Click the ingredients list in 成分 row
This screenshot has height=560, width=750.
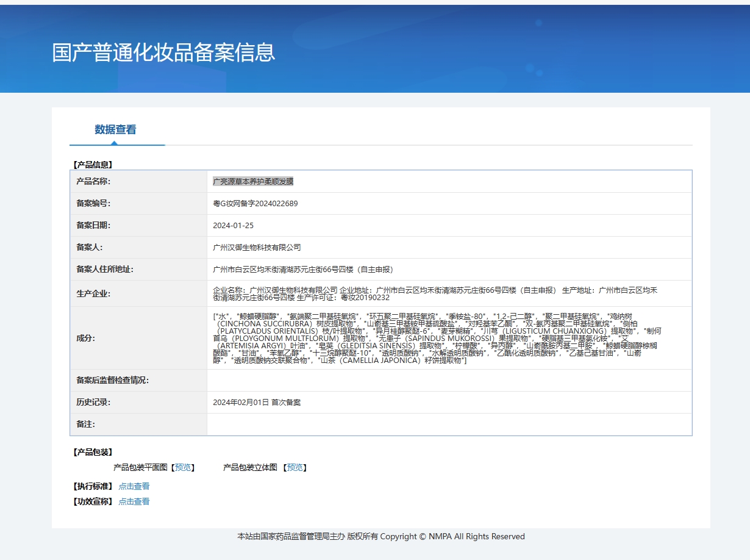coord(437,338)
